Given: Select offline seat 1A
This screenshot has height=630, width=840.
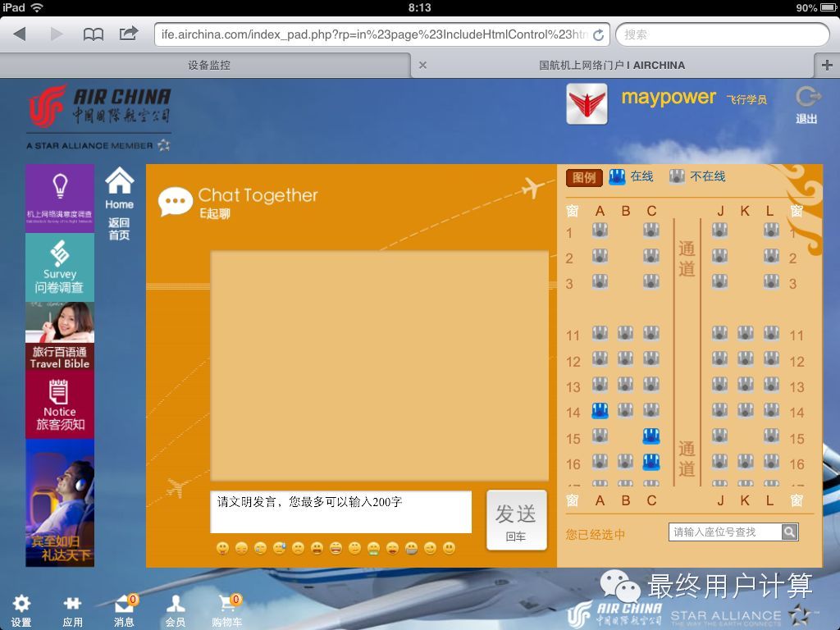Looking at the screenshot, I should 600,231.
